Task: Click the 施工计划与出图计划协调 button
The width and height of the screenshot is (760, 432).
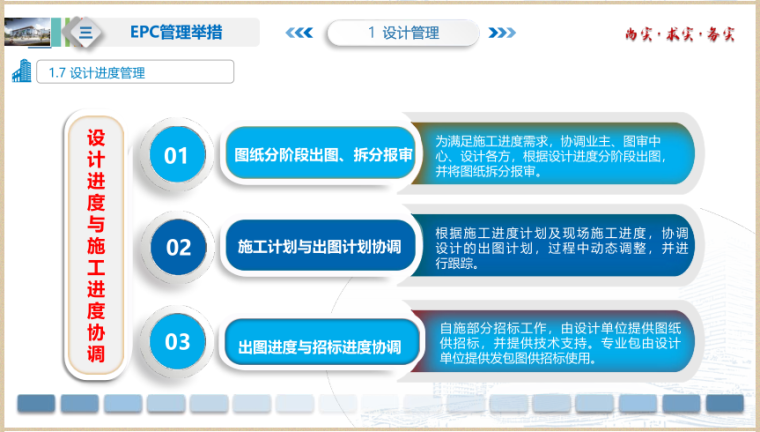Action: (x=320, y=247)
